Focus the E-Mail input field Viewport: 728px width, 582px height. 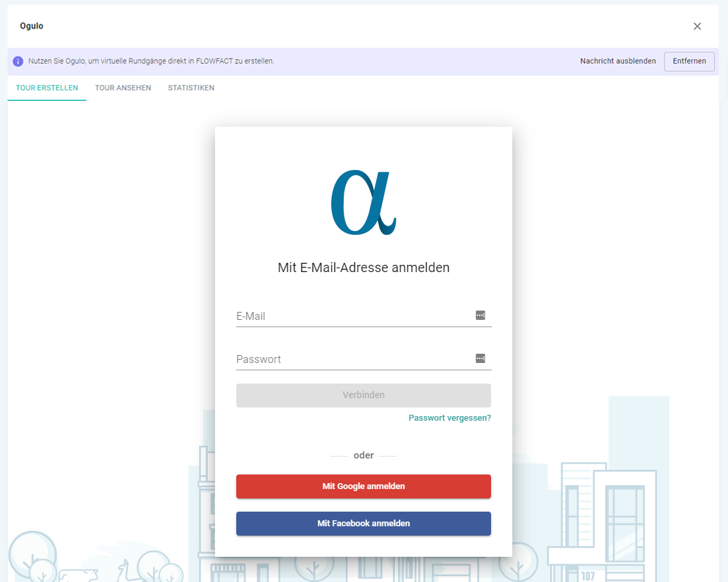pyautogui.click(x=364, y=316)
